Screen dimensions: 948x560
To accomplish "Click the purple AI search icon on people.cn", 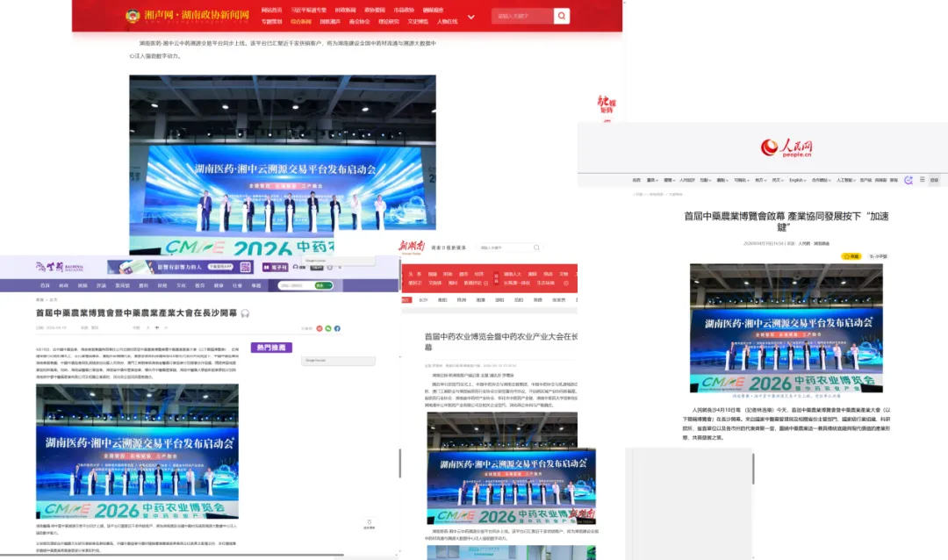I will 908,180.
